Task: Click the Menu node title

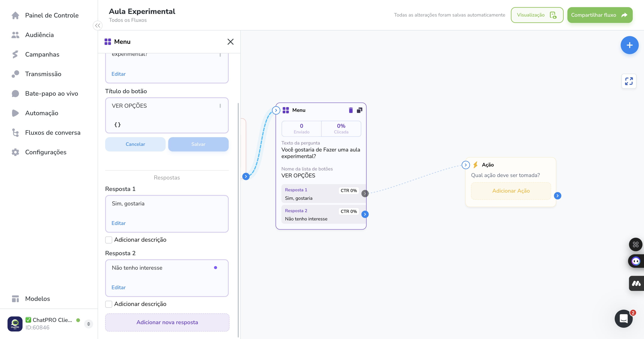Action: (299, 110)
